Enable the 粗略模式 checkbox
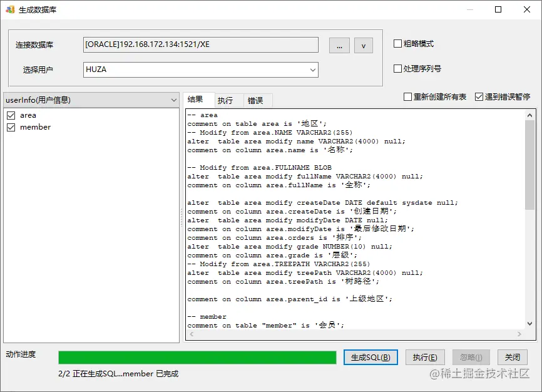 (397, 44)
